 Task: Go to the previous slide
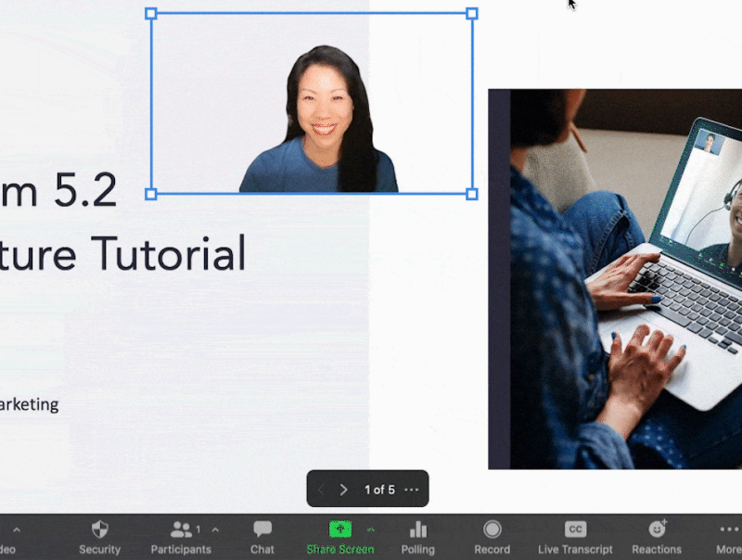(321, 490)
